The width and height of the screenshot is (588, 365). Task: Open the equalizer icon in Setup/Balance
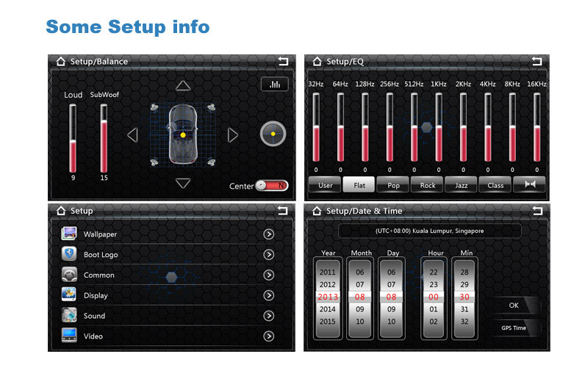click(274, 84)
